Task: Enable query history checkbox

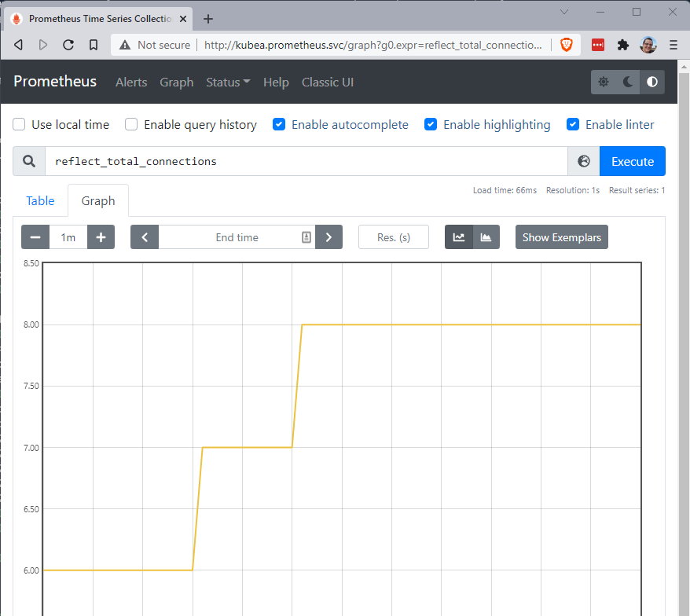Action: [x=131, y=124]
